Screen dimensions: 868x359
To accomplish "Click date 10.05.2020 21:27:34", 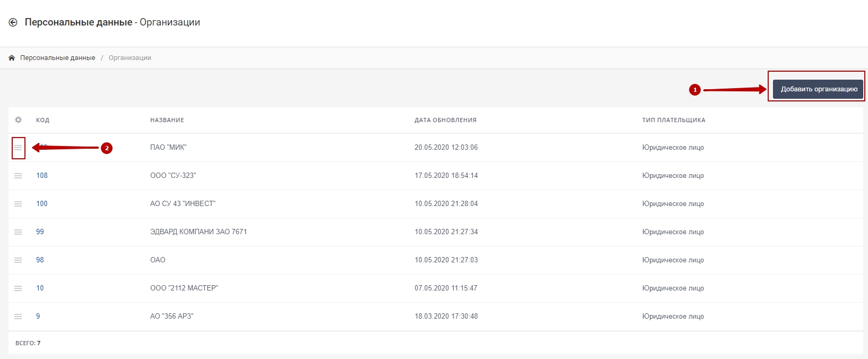I will click(x=446, y=232).
